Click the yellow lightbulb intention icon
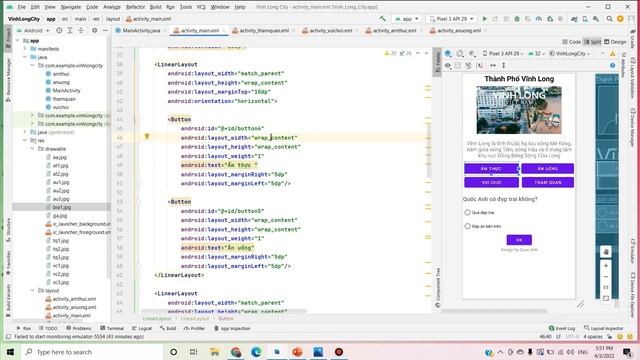 coord(147,137)
